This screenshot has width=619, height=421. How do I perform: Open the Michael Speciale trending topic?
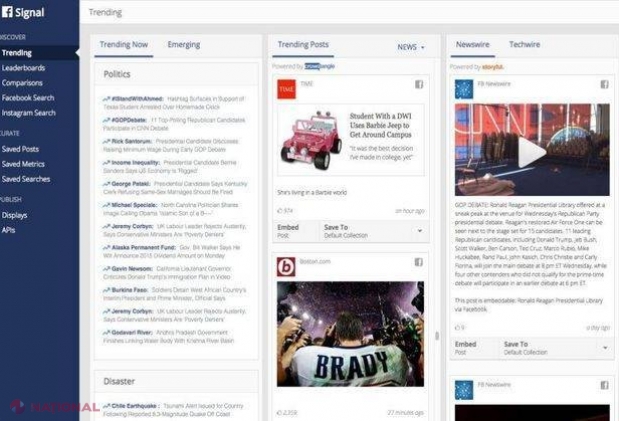click(171, 209)
